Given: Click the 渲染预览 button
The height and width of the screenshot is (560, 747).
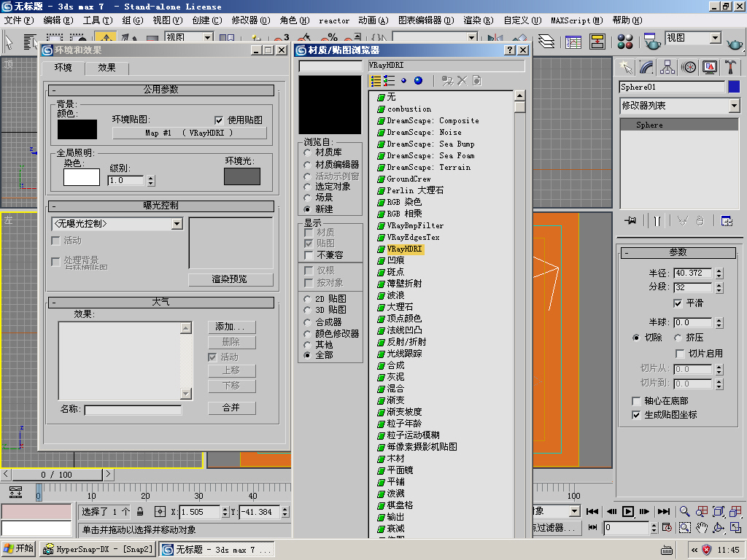Looking at the screenshot, I should coord(230,279).
